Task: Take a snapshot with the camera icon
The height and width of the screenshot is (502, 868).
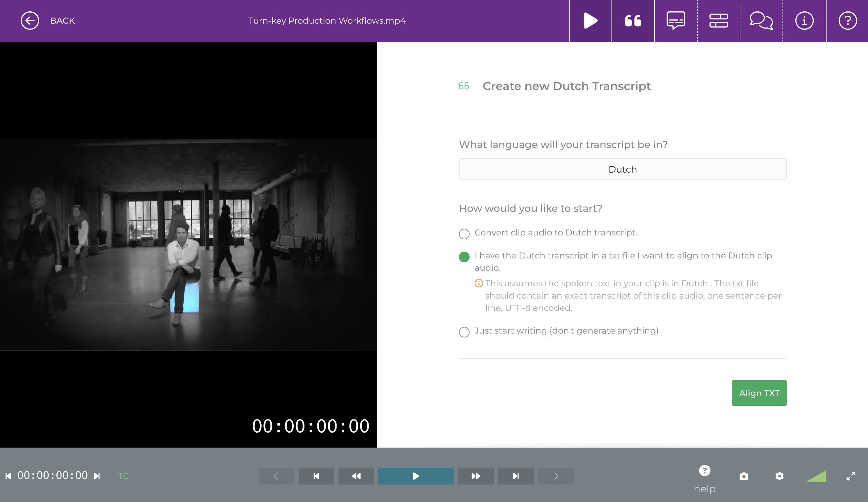Action: (744, 476)
